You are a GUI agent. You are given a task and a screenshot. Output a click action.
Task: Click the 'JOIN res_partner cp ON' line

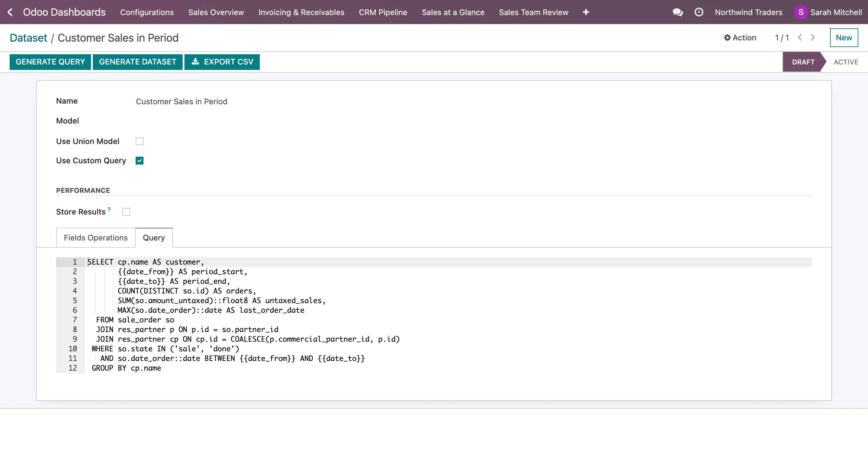click(248, 339)
